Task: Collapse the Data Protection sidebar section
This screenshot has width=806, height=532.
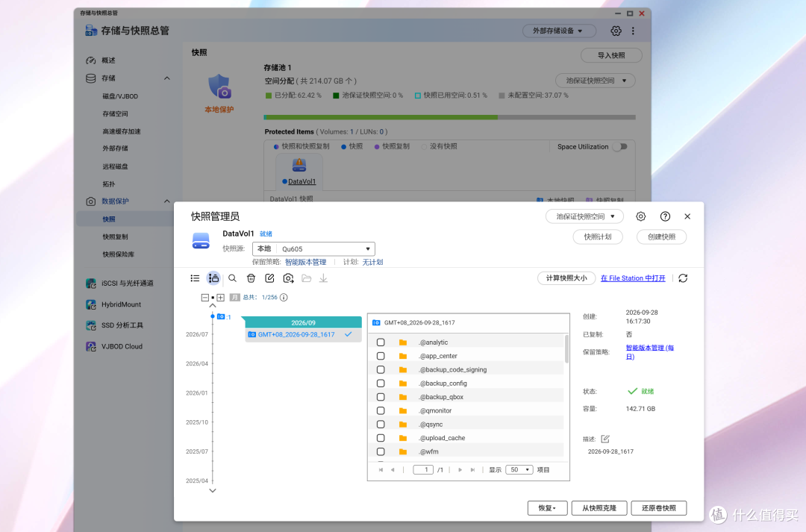Action: click(167, 201)
